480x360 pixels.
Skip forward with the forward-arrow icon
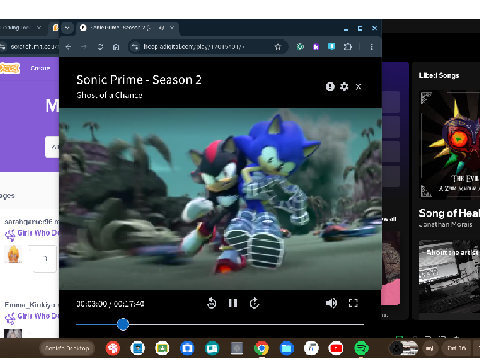click(x=254, y=303)
